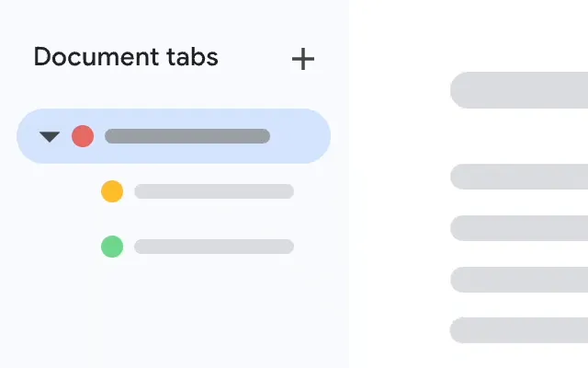Screen dimensions: 588x368
Task: Click the third body text line in the document
Action: pos(519,279)
